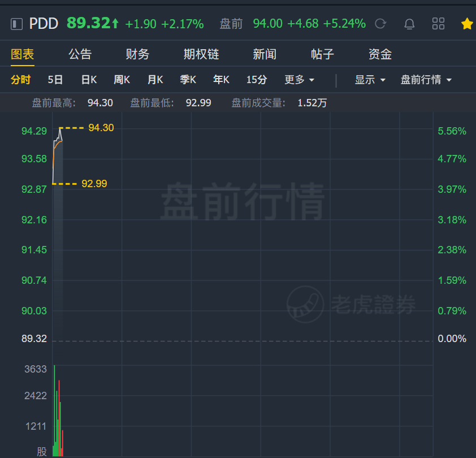Select the 5日 chart period
476x458 pixels.
point(55,80)
